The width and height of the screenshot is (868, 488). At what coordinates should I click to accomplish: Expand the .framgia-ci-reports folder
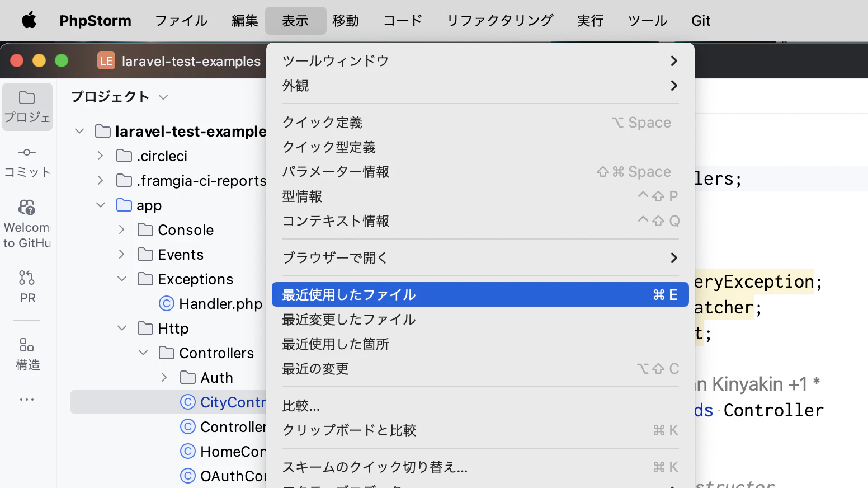100,180
